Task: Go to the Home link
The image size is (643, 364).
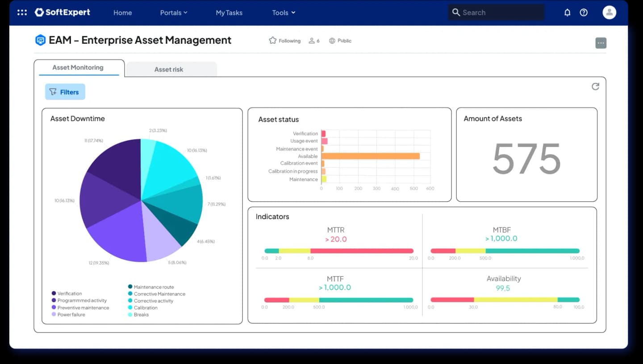Action: (x=122, y=12)
